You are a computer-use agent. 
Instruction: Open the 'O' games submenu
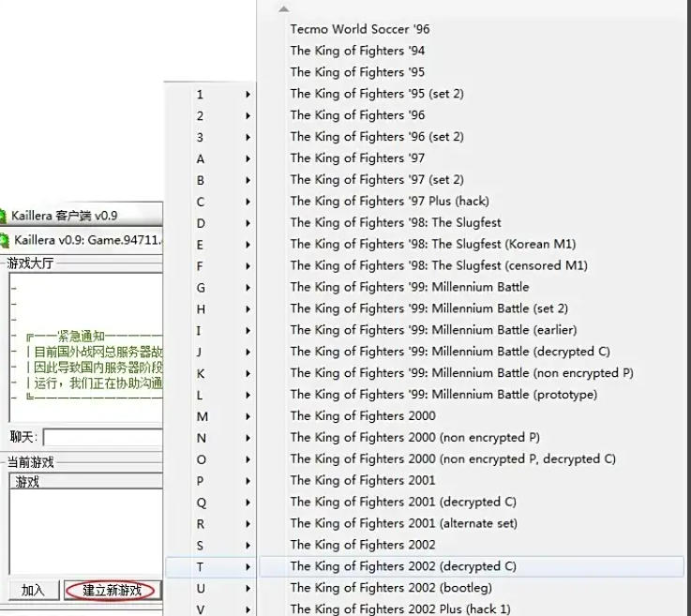211,459
